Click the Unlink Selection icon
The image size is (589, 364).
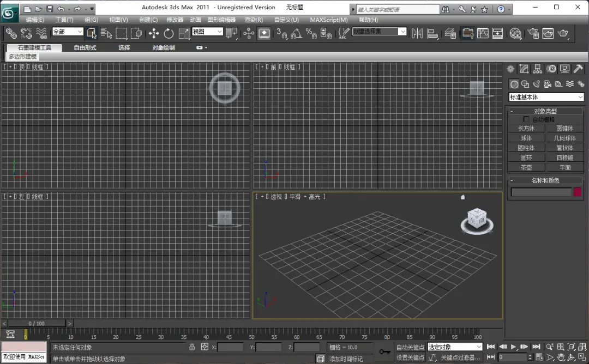26,33
